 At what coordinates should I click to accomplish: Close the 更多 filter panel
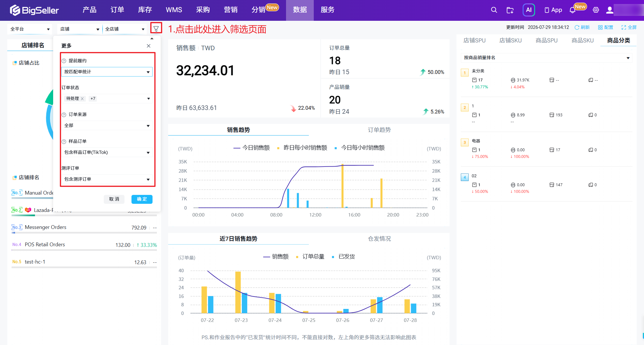149,46
